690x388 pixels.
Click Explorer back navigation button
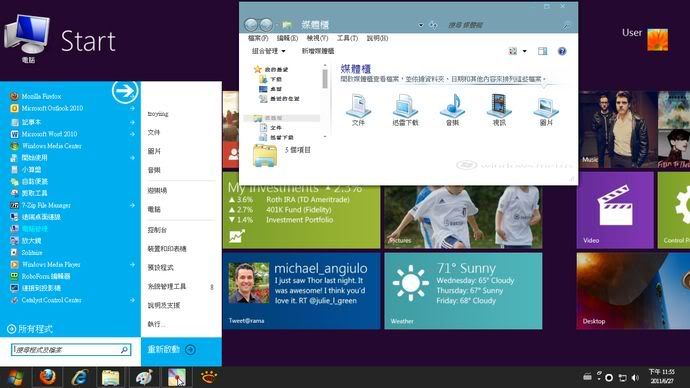pyautogui.click(x=251, y=25)
